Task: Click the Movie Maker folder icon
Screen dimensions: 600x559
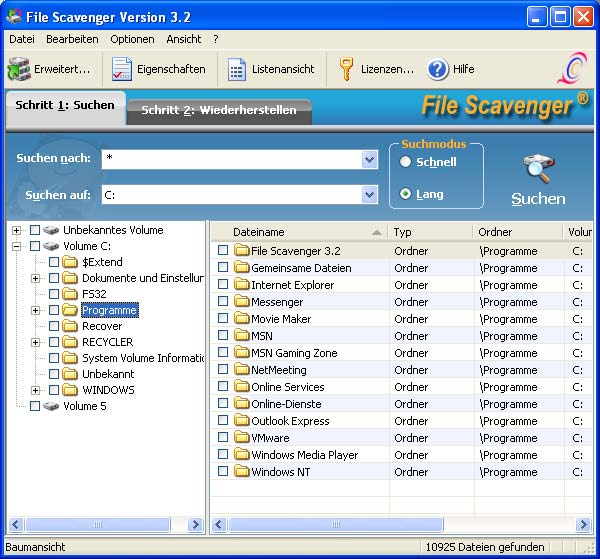Action: coord(241,318)
